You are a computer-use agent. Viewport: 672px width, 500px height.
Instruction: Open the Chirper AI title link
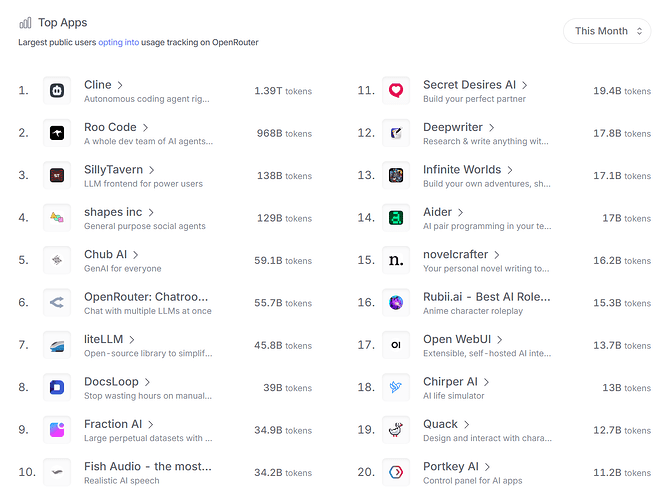[450, 382]
